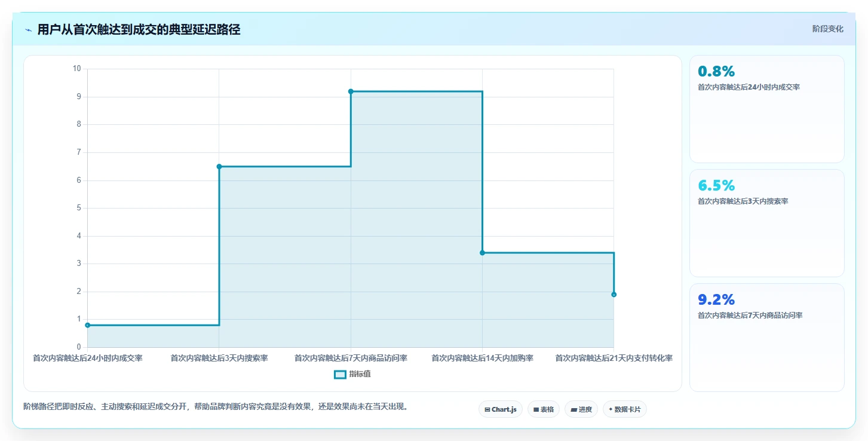Select the 进度 pill tag
The image size is (868, 441).
tap(581, 409)
